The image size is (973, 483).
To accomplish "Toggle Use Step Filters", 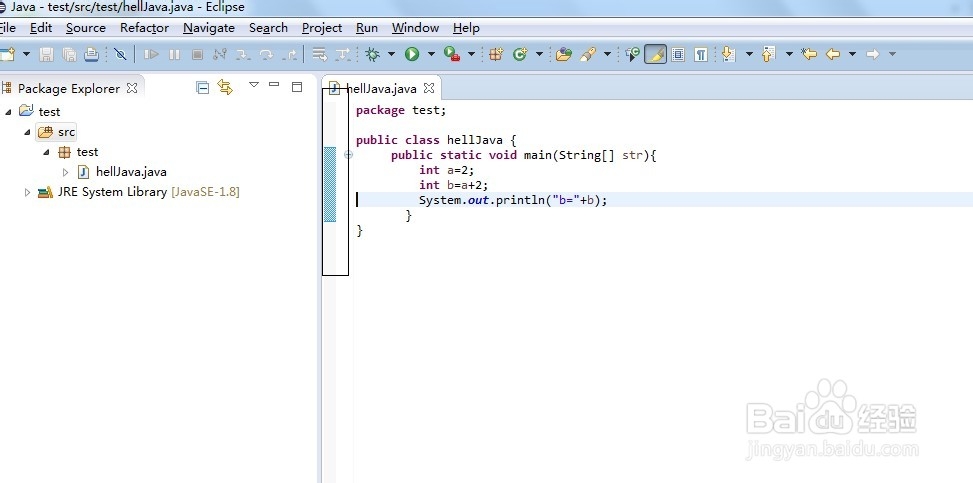I will pos(342,55).
